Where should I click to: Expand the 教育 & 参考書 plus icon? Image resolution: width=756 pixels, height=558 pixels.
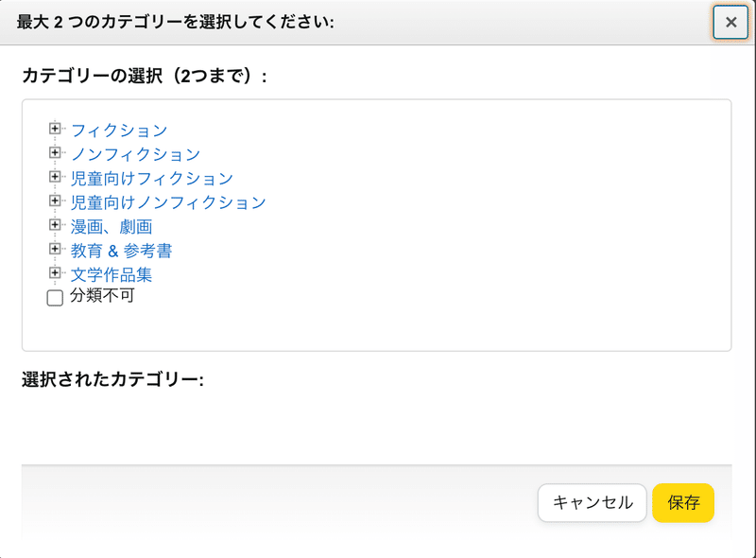(55, 250)
